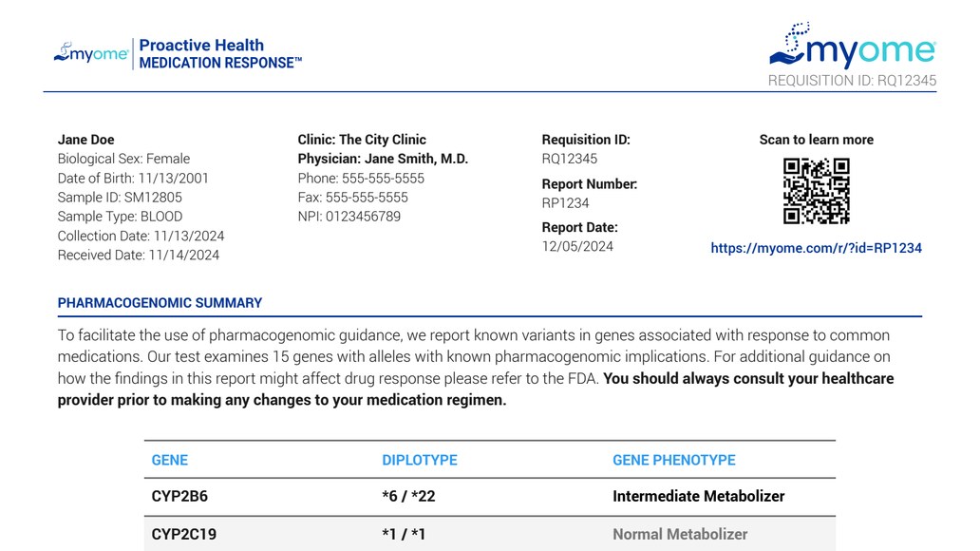Click the Medication Response subtitle
Image resolution: width=980 pixels, height=551 pixels.
[220, 64]
